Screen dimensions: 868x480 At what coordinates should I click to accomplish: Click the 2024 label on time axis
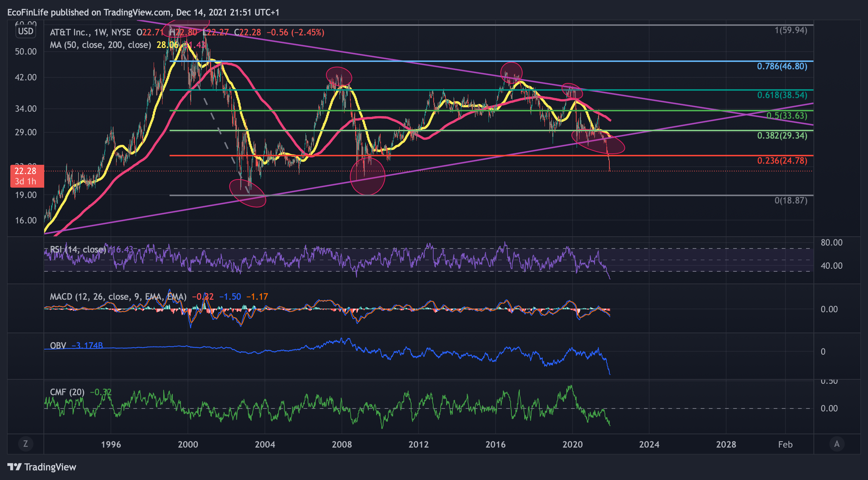click(649, 444)
